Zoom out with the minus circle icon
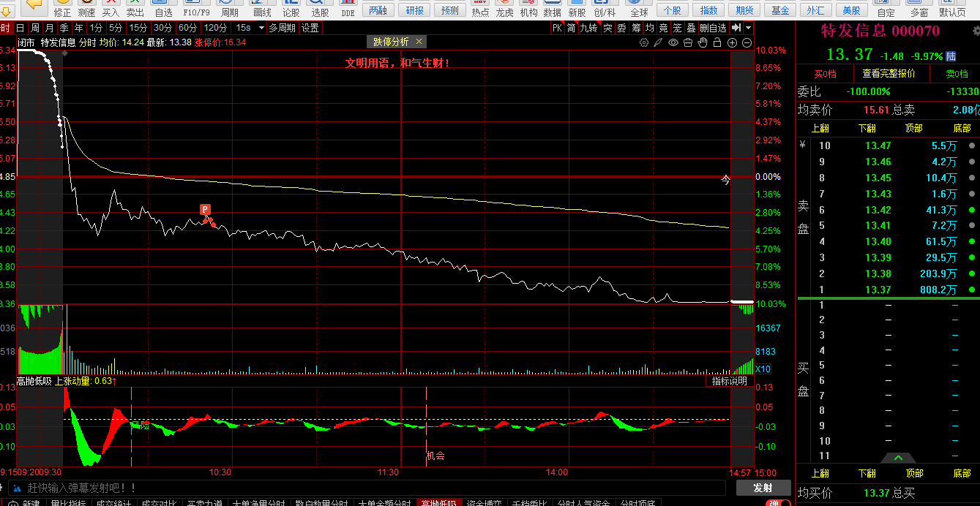The width and height of the screenshot is (980, 506). [x=746, y=42]
